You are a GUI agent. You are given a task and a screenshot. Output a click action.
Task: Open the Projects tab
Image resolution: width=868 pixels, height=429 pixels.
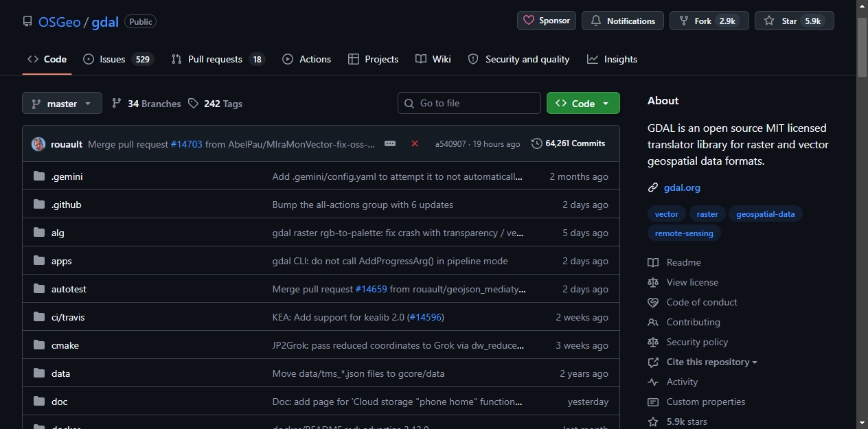(x=373, y=59)
